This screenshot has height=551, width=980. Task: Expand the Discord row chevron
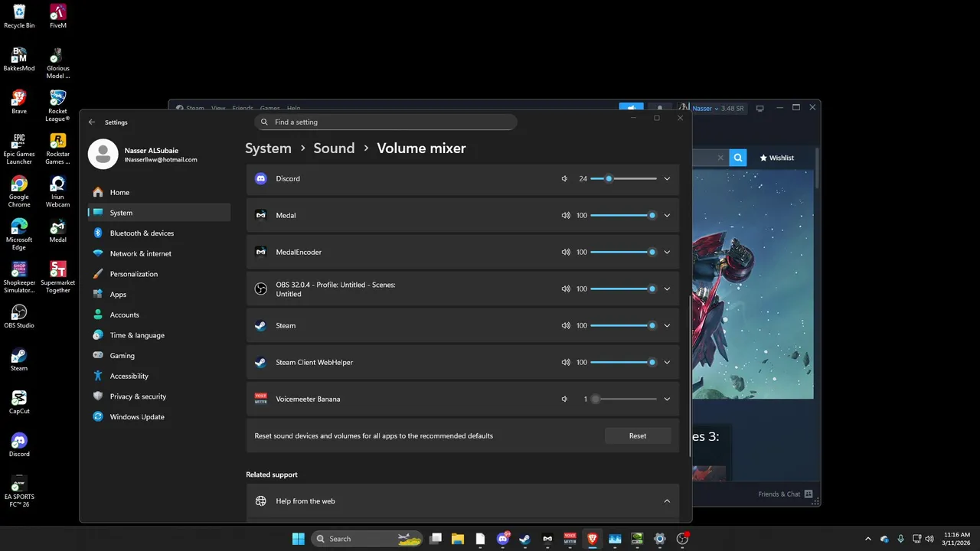click(667, 178)
